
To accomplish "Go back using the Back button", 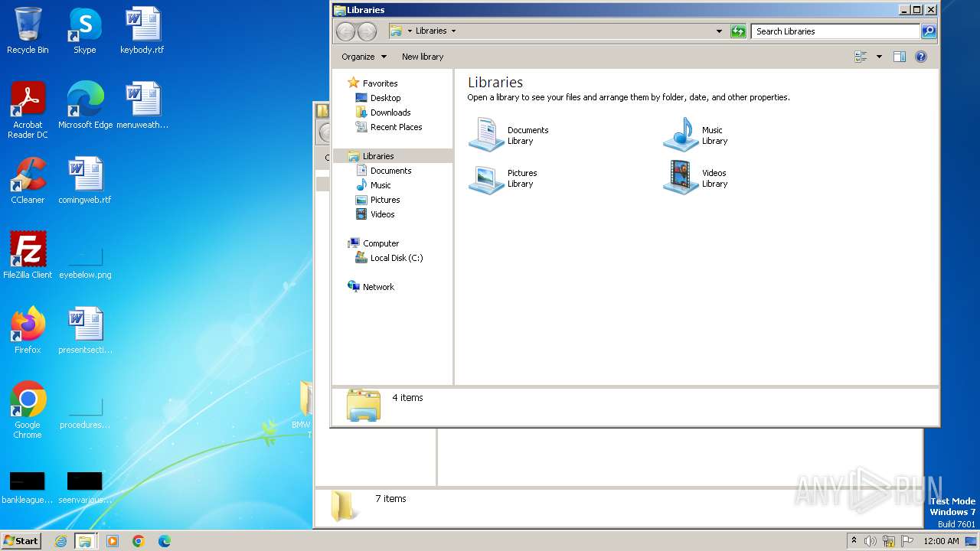I will click(345, 31).
